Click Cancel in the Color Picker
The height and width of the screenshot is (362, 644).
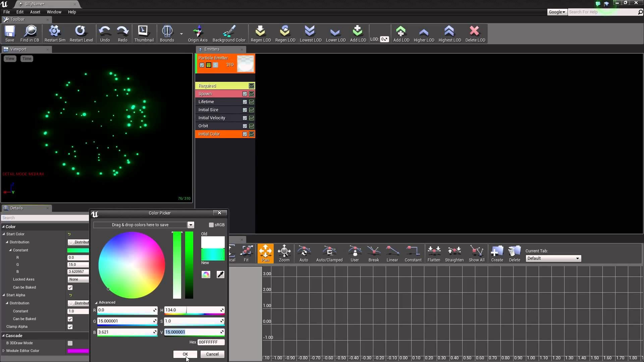[x=212, y=354]
